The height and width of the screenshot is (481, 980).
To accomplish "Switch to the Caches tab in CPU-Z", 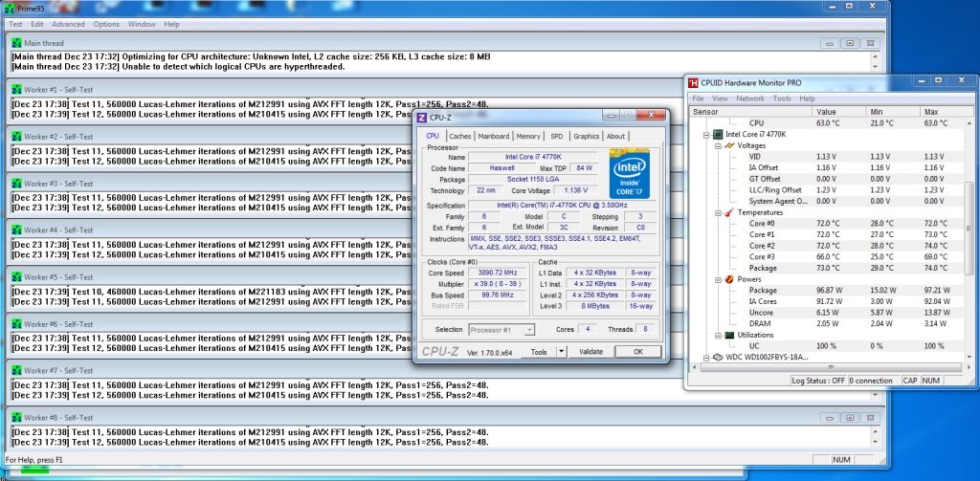I will 460,136.
